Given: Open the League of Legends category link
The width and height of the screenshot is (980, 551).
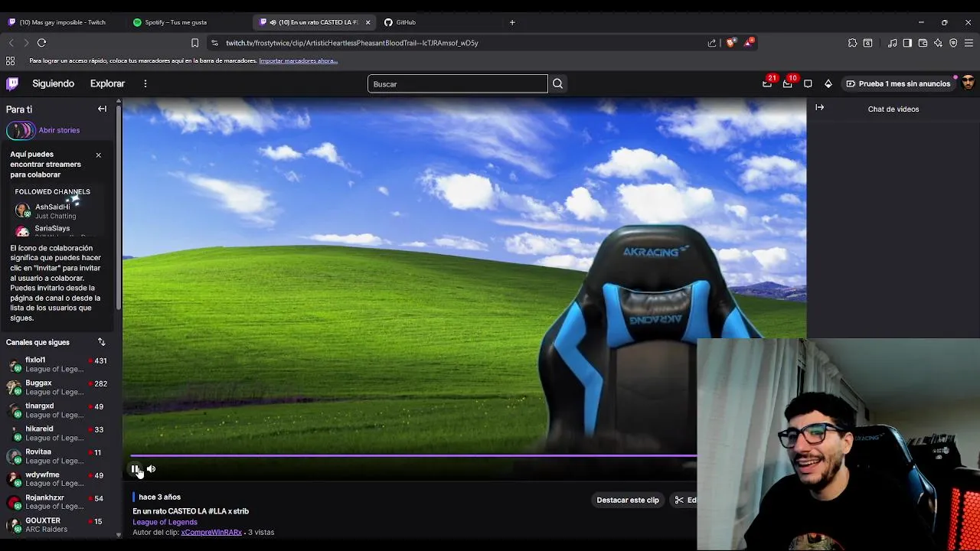Looking at the screenshot, I should pyautogui.click(x=165, y=522).
